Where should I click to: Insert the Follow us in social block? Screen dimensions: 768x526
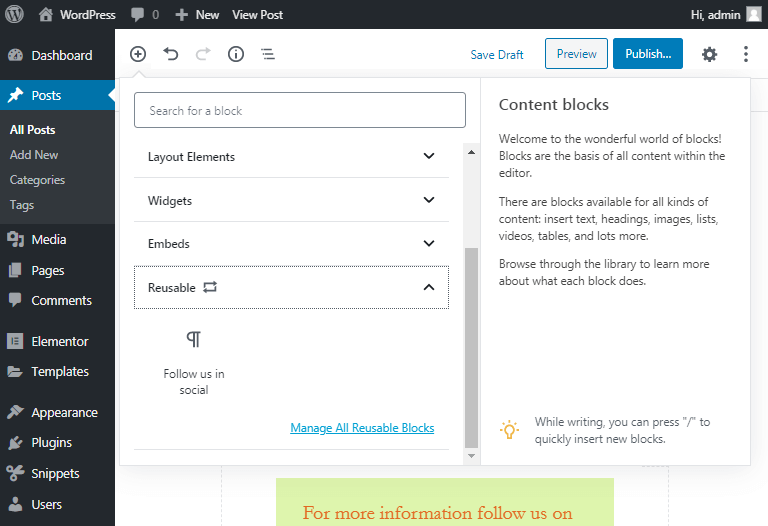[194, 363]
